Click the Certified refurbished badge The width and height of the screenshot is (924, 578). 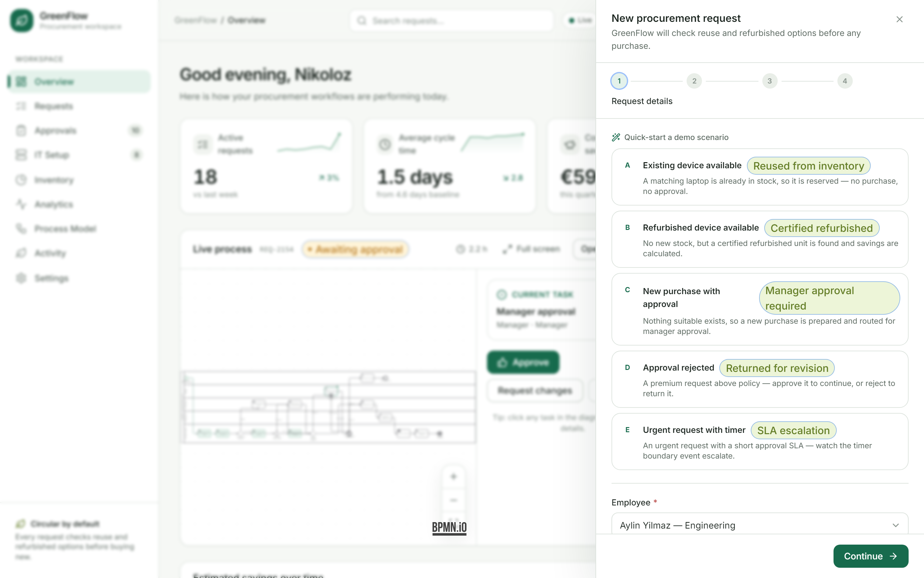pos(821,228)
